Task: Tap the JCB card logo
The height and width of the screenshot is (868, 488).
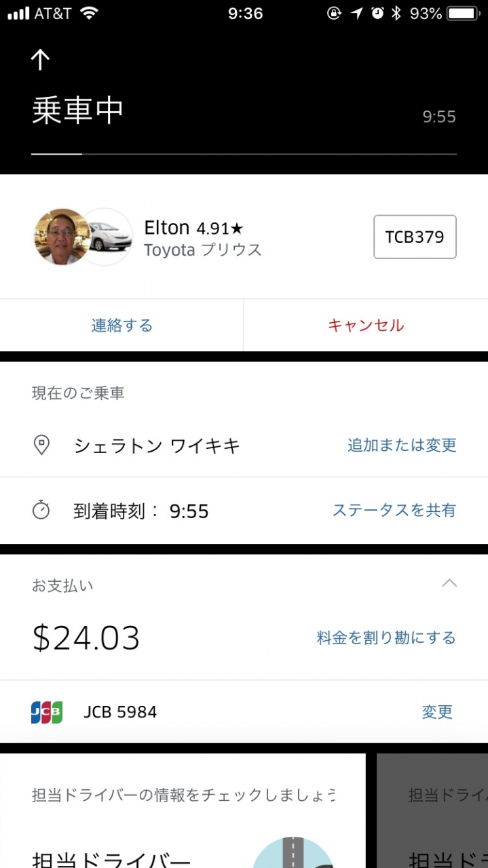Action: click(47, 712)
